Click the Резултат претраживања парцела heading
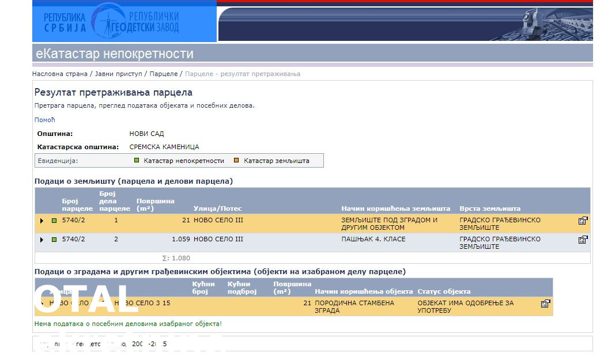This screenshot has height=364, width=604. (113, 92)
